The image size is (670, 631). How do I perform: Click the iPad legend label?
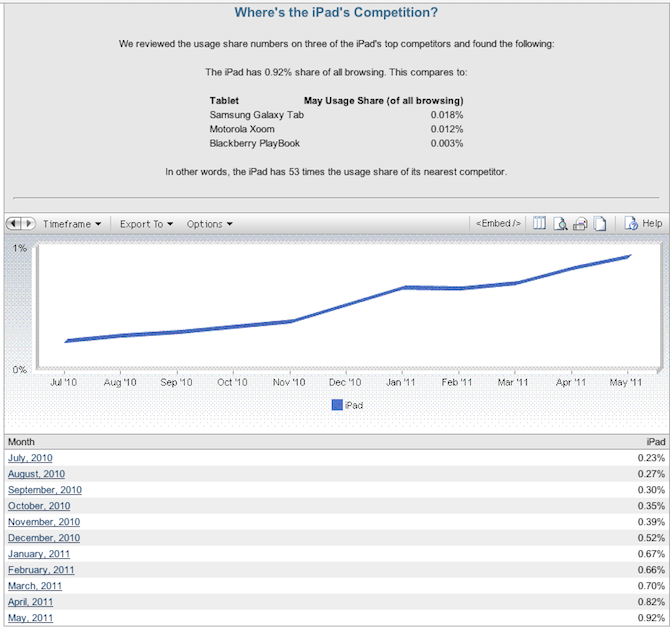point(354,405)
